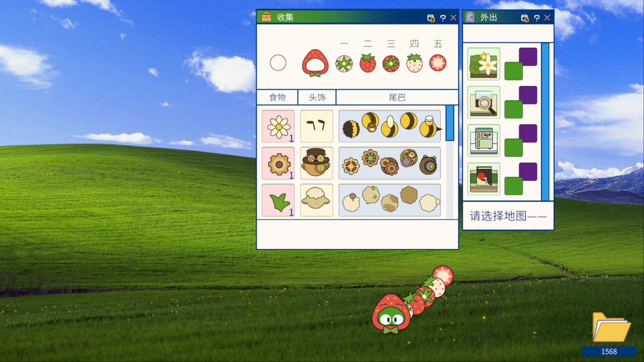
Task: Click purple swatch beside ping-pong map
Action: coord(528,172)
